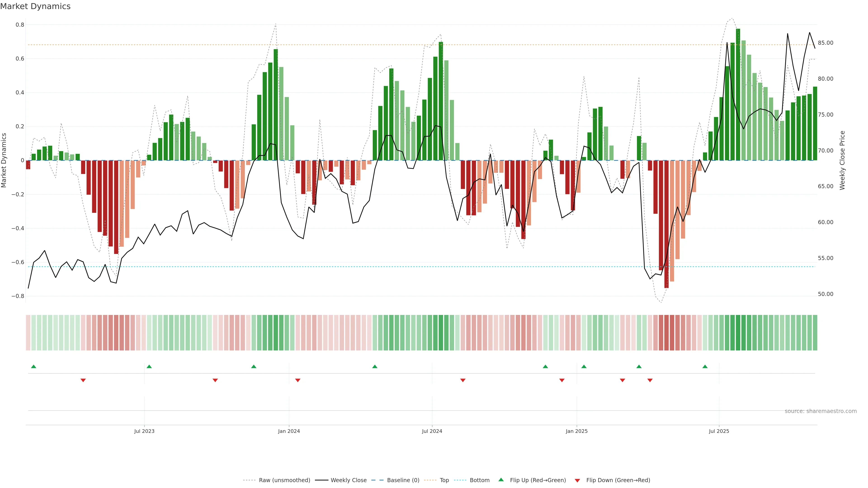Toggle the Baseline (0) legend entry
The height and width of the screenshot is (488, 868).
tap(403, 480)
